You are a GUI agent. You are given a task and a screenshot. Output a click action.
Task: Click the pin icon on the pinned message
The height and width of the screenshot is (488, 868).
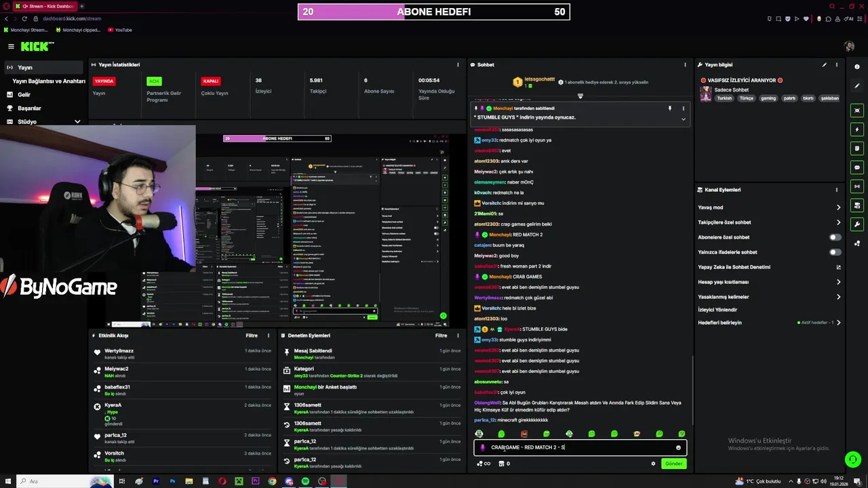pos(670,108)
